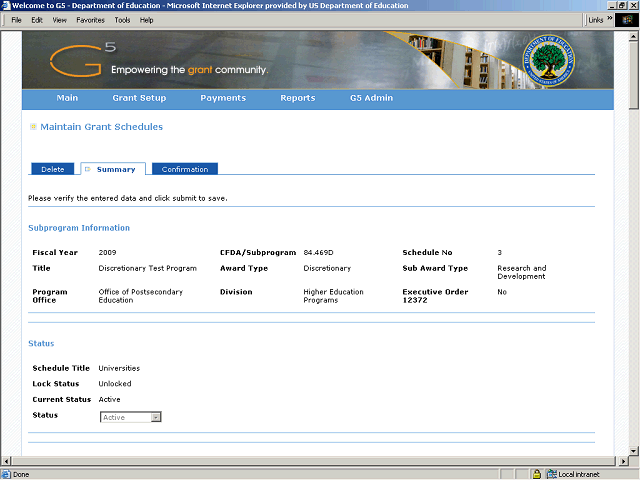Open Payments navigation item
The width and height of the screenshot is (640, 480).
click(223, 98)
